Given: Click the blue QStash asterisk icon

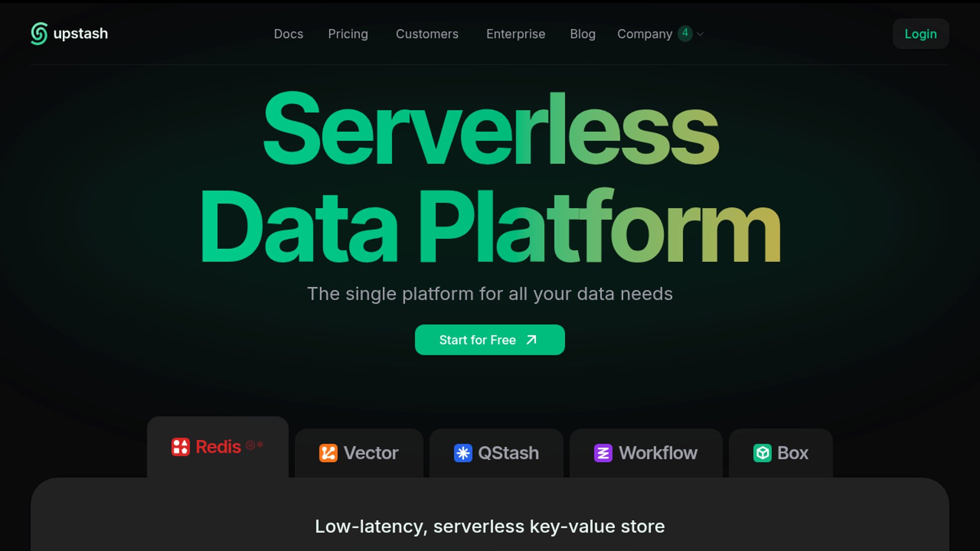Looking at the screenshot, I should tap(463, 453).
